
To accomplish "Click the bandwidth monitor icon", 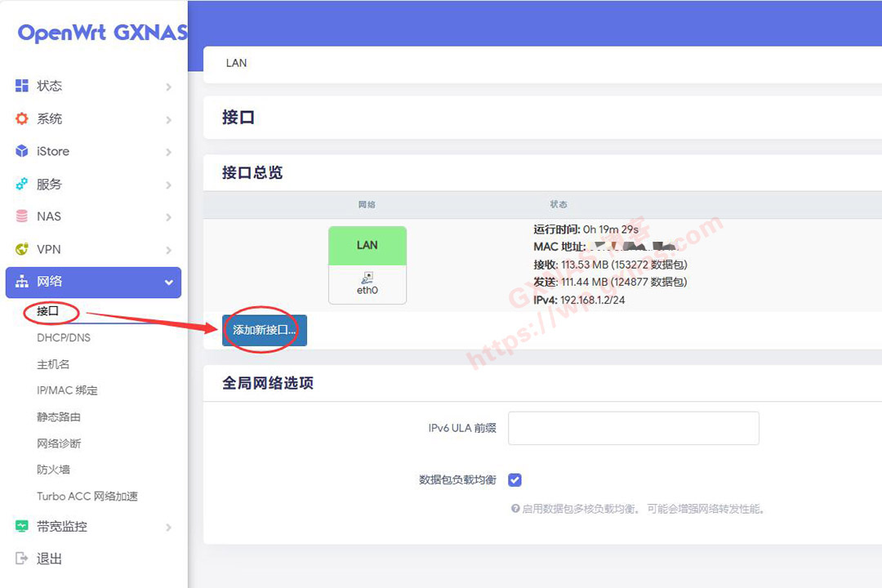I will (22, 527).
